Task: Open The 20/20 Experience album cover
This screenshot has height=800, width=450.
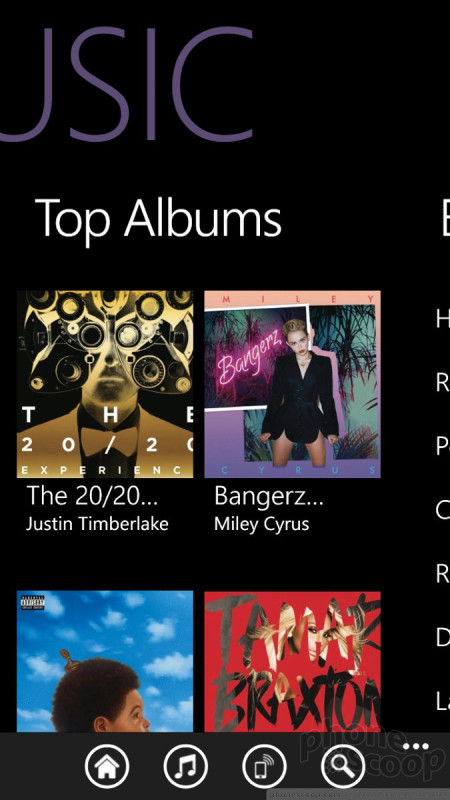Action: click(105, 384)
